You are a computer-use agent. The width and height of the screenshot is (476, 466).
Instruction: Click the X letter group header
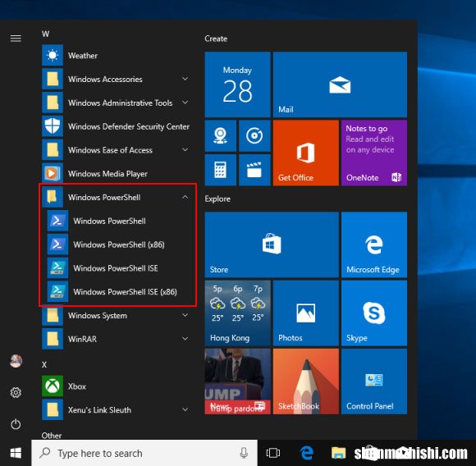[x=44, y=364]
